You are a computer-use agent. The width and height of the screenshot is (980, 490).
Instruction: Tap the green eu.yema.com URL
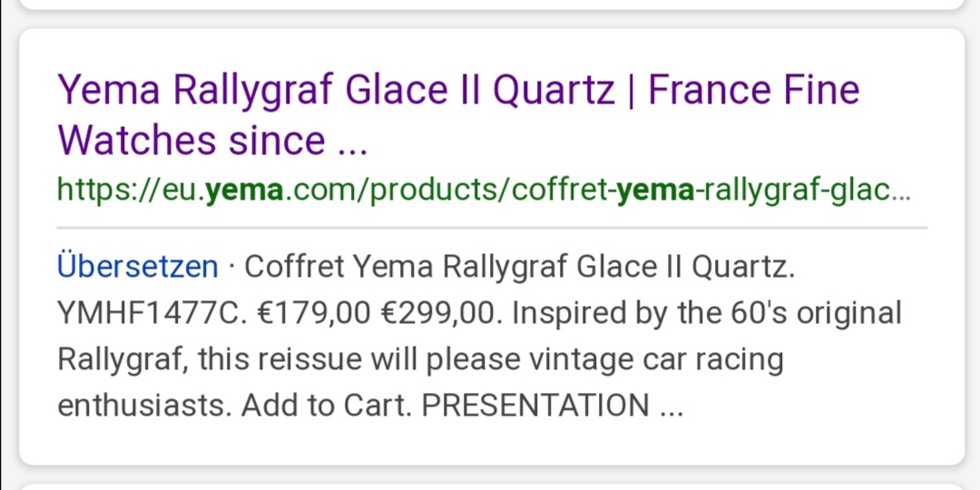click(483, 191)
